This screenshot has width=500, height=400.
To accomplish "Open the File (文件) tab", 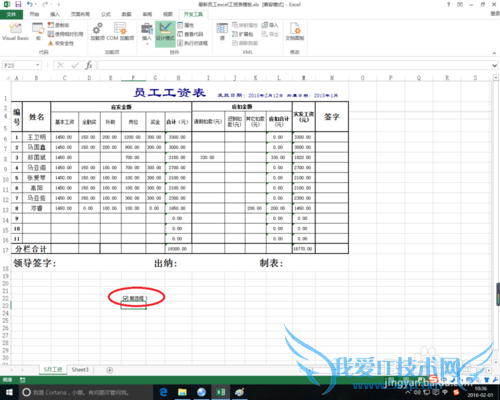I will 11,14.
